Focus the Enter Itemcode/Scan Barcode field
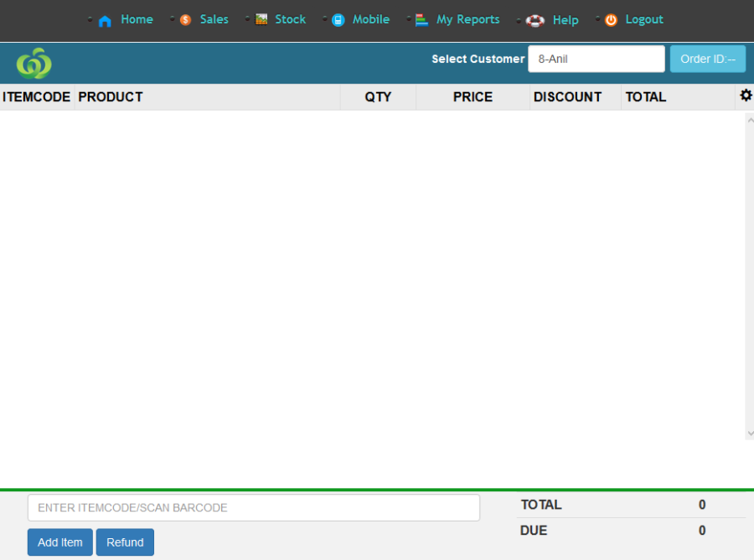The image size is (754, 560). (x=253, y=507)
